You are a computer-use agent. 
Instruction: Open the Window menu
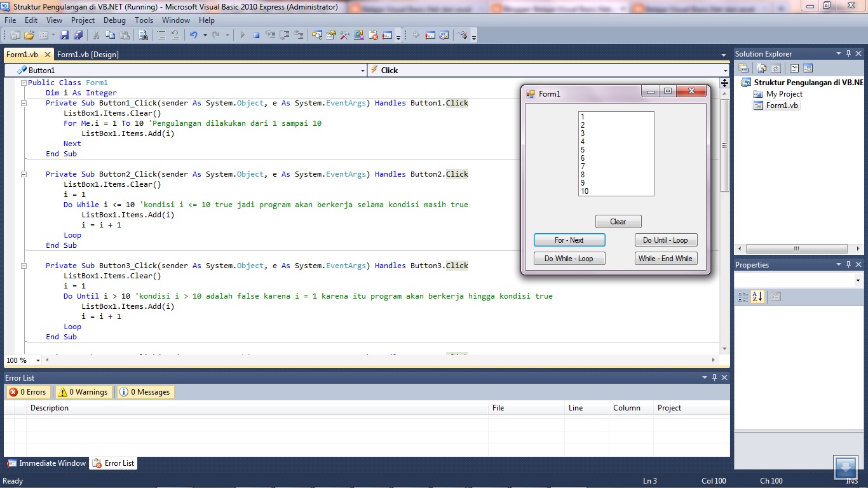(x=176, y=20)
